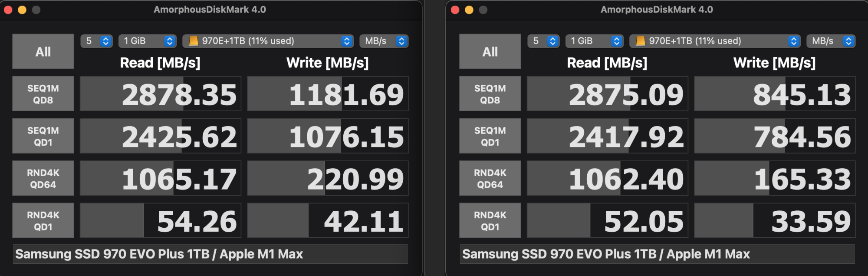Run SEQ1M QD8 test in left window
Image resolution: width=868 pixels, height=276 pixels.
(x=43, y=94)
